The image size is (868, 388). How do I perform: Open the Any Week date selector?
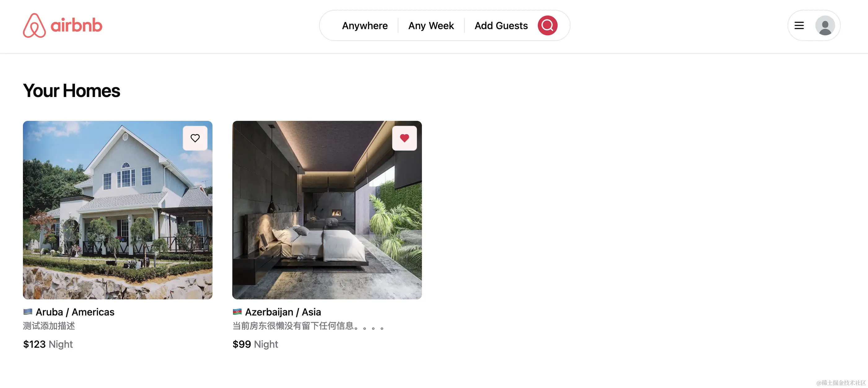[x=431, y=26]
